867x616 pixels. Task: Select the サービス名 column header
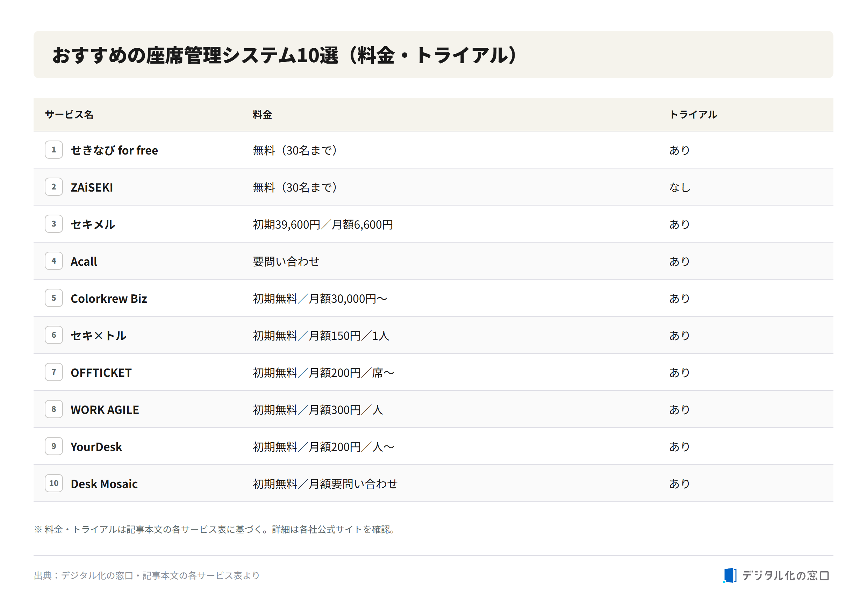(69, 115)
